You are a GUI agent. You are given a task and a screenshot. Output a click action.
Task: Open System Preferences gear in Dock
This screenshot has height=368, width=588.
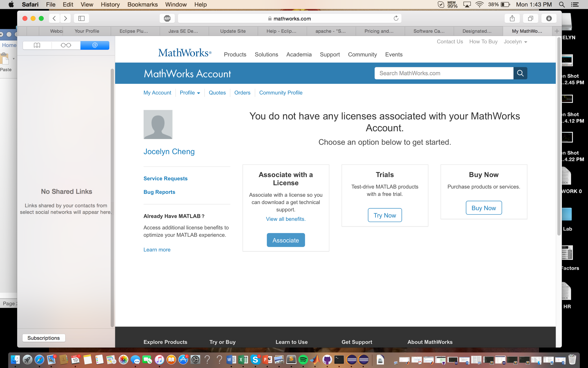pos(195,359)
